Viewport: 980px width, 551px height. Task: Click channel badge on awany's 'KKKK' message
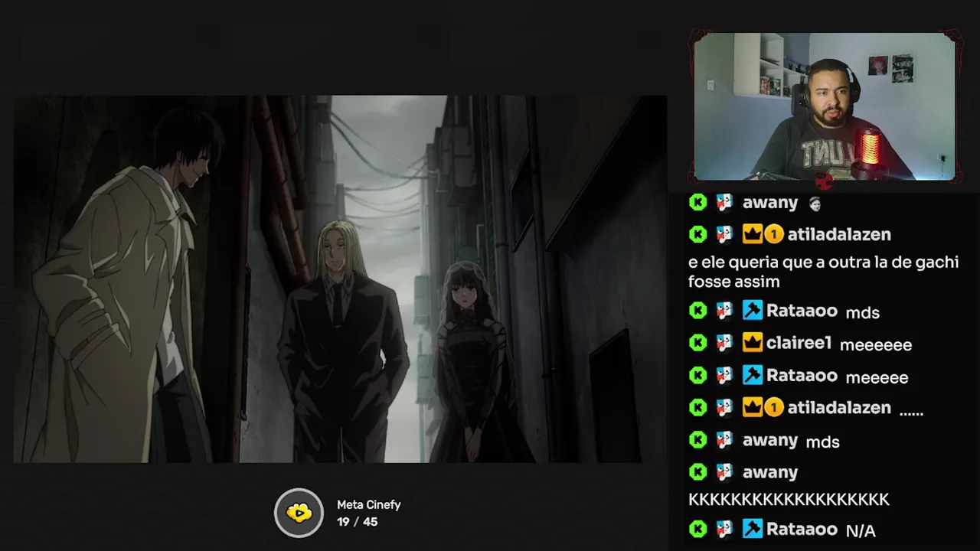click(724, 472)
